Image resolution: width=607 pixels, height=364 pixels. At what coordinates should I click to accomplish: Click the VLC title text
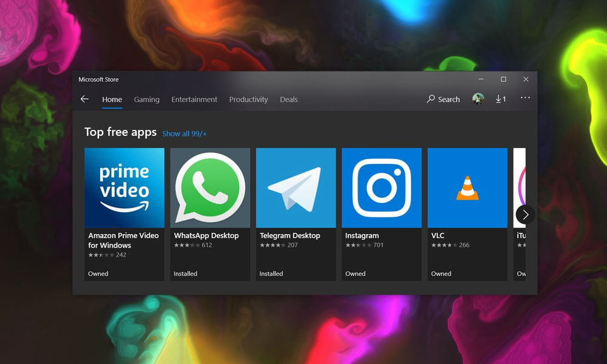(x=438, y=235)
